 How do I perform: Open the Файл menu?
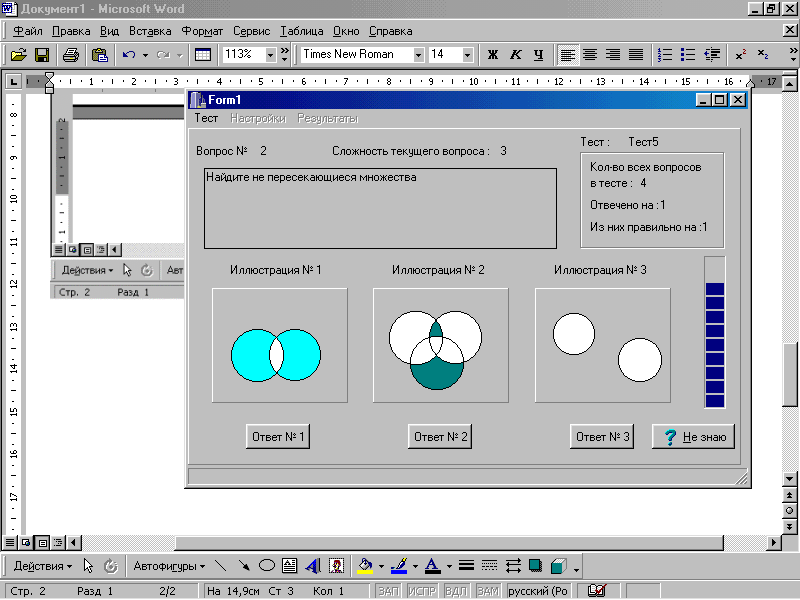click(28, 31)
